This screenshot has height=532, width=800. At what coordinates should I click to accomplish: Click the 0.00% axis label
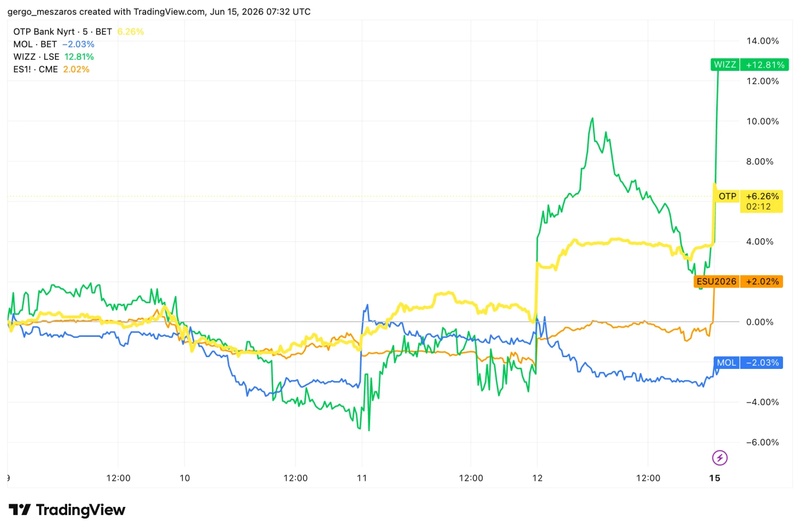coord(759,322)
